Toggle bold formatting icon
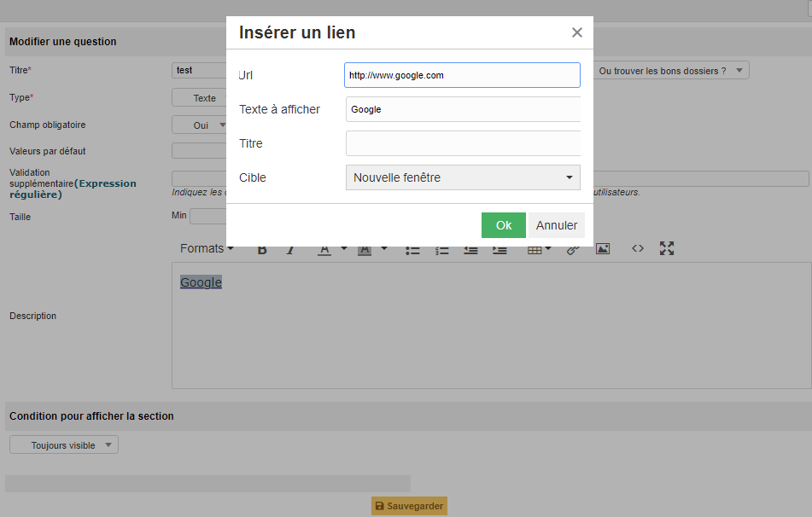The image size is (812, 517). (x=262, y=249)
